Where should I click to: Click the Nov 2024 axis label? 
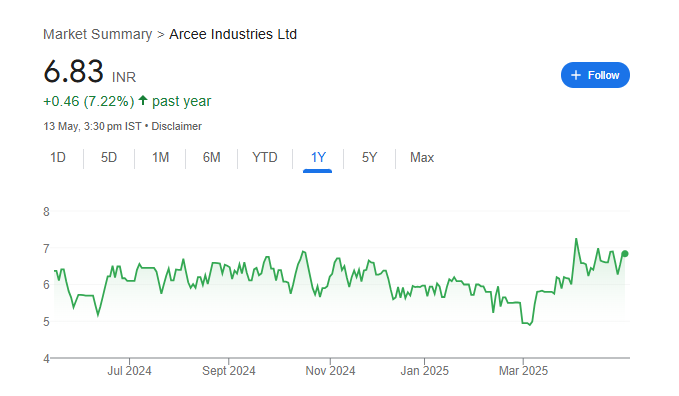tap(330, 371)
